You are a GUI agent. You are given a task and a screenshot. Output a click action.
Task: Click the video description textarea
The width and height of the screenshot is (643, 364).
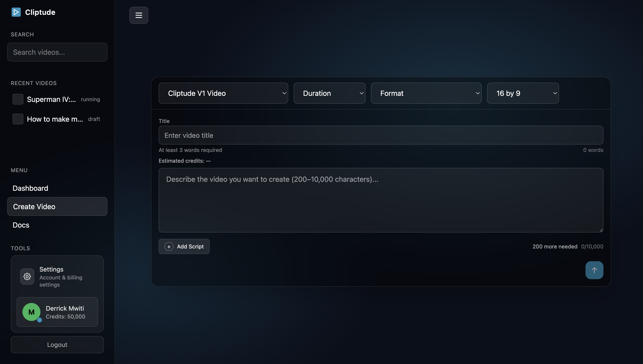point(381,200)
